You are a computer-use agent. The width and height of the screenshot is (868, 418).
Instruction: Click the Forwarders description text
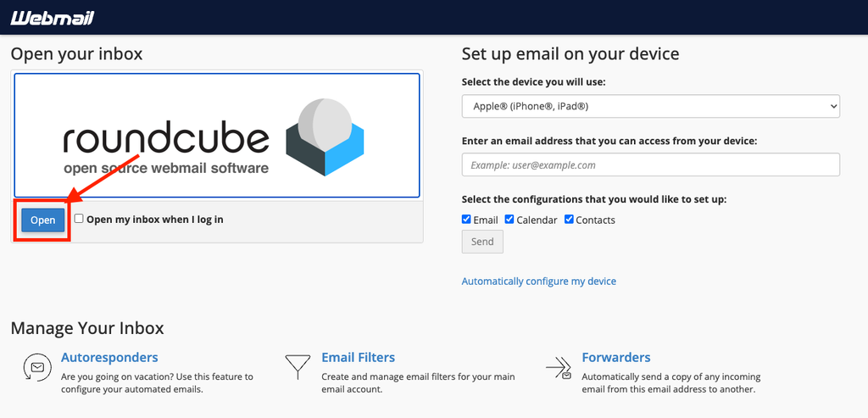point(671,382)
